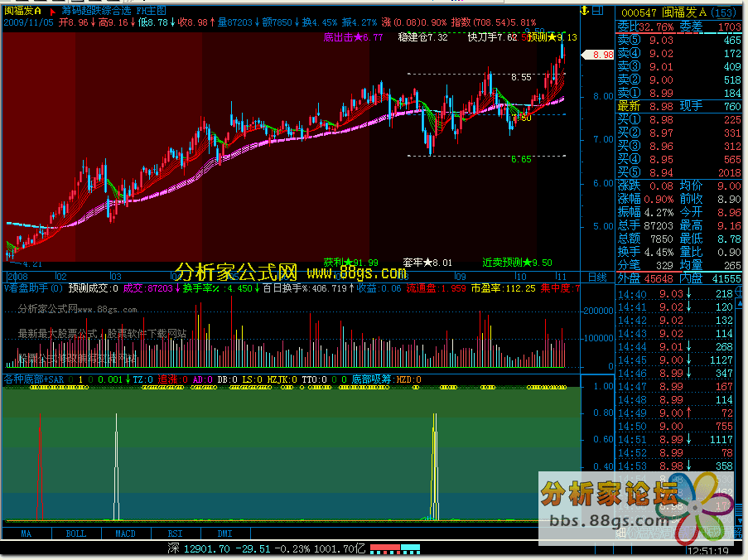Screen dimensions: 748x560
Task: Click the 底出击★6.77 label on chart
Action: (x=353, y=37)
